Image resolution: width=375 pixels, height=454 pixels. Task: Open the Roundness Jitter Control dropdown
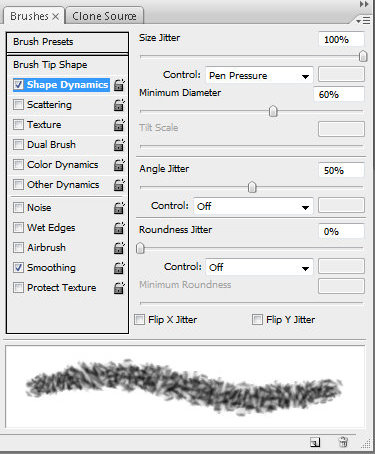(259, 267)
